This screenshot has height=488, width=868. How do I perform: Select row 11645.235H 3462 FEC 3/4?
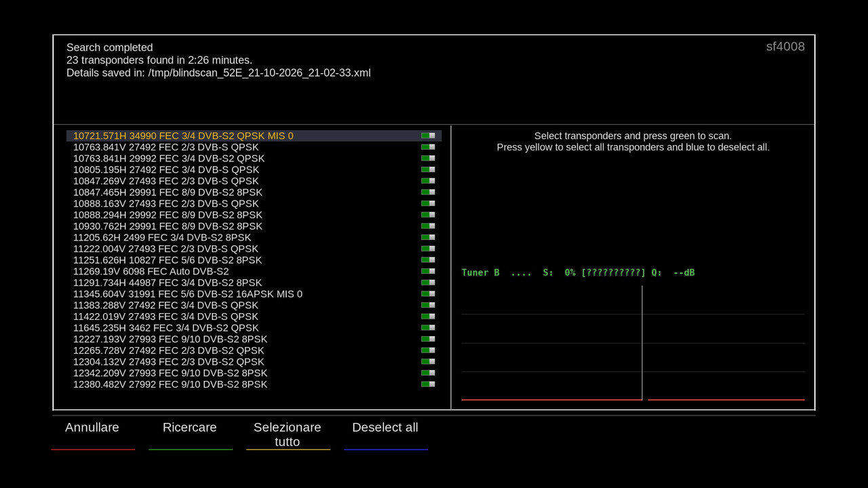pos(254,328)
